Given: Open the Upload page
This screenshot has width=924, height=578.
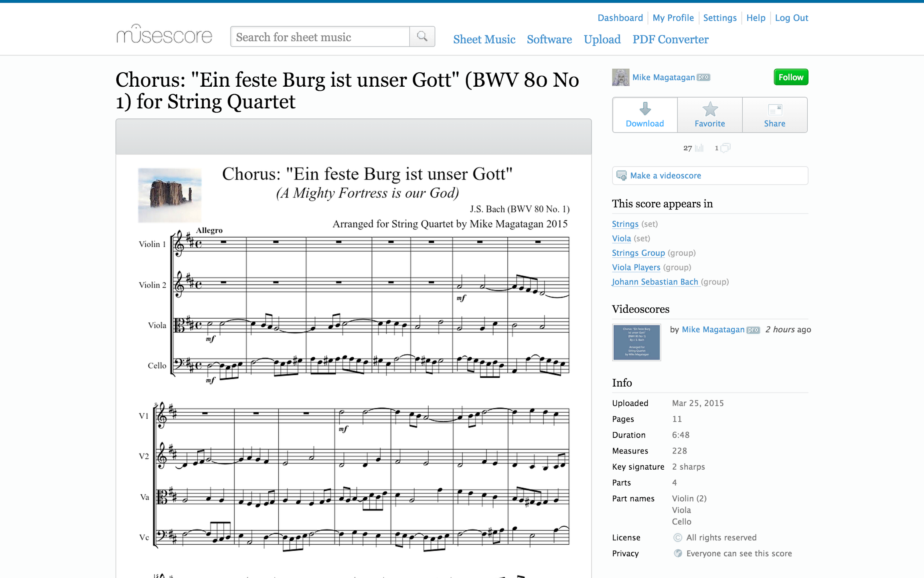Looking at the screenshot, I should tap(602, 39).
